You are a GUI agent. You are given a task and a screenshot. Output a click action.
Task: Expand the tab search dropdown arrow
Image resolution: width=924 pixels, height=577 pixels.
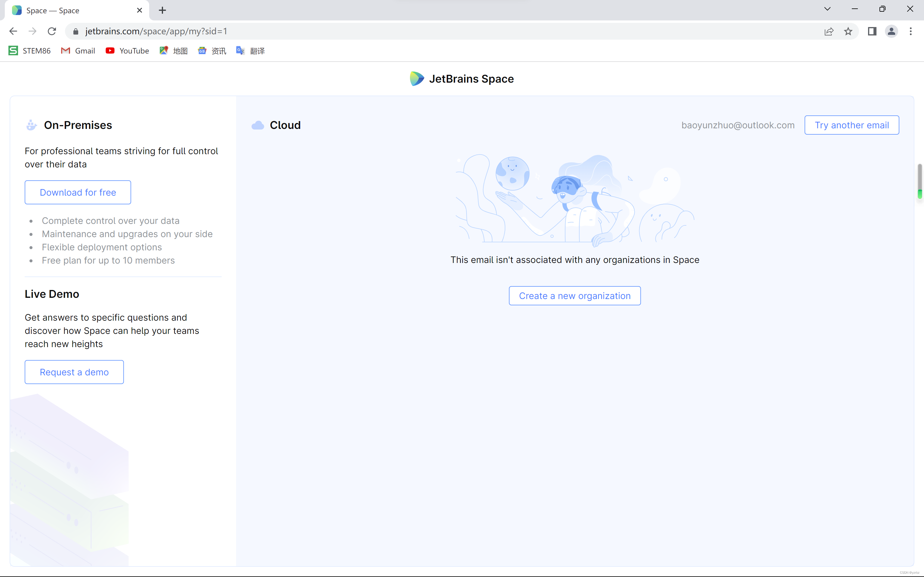tap(827, 9)
